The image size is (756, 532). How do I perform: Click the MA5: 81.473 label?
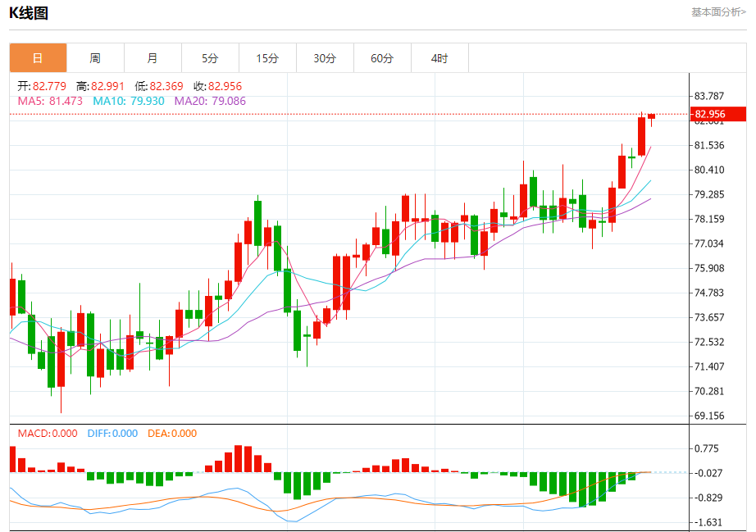click(50, 101)
